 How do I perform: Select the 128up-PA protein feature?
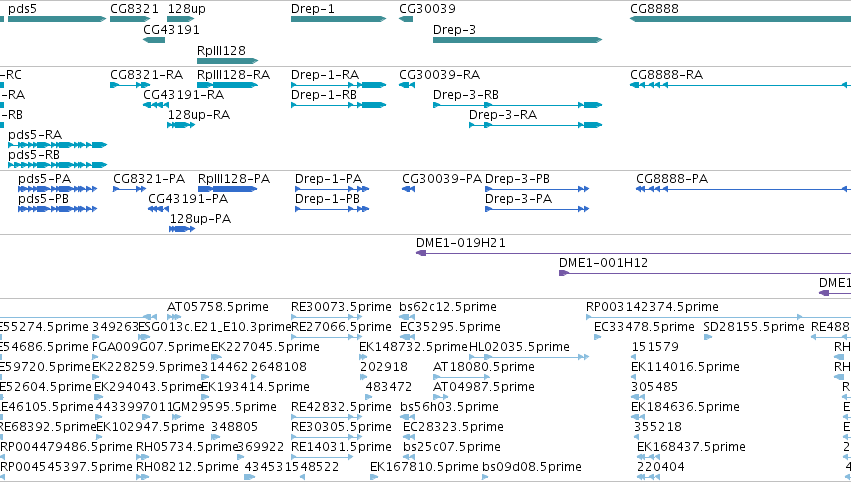[x=182, y=229]
